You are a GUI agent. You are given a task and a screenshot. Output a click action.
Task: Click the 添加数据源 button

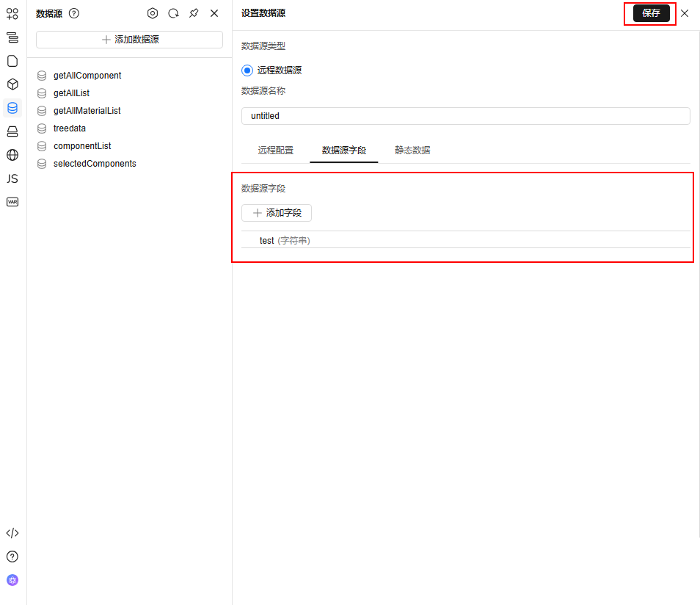(x=129, y=40)
